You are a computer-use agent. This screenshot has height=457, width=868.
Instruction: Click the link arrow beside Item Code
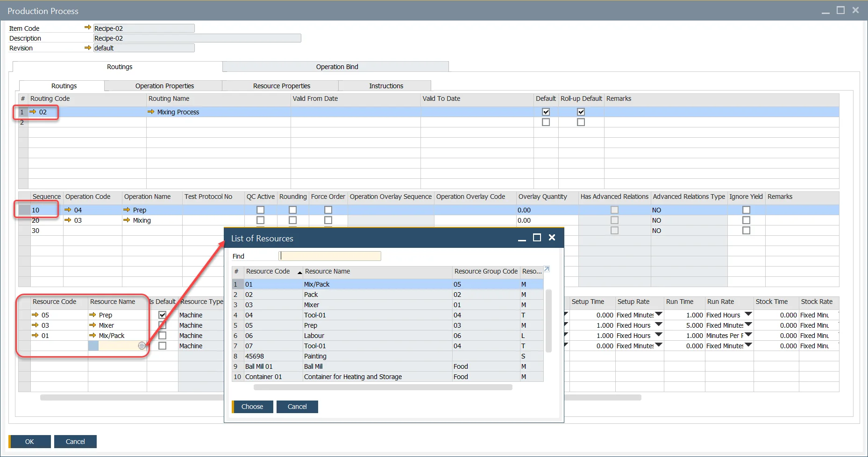point(87,28)
